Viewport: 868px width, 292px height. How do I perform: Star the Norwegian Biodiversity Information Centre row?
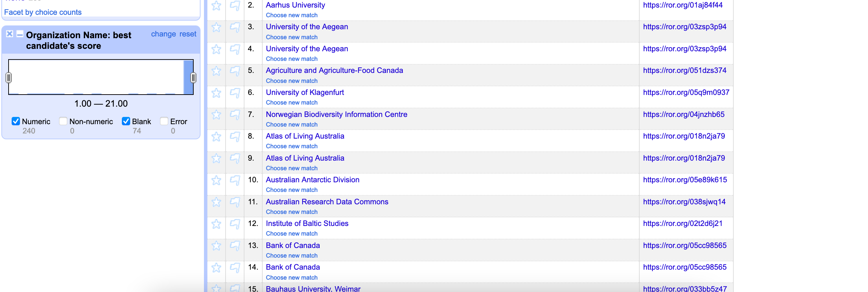pyautogui.click(x=216, y=115)
